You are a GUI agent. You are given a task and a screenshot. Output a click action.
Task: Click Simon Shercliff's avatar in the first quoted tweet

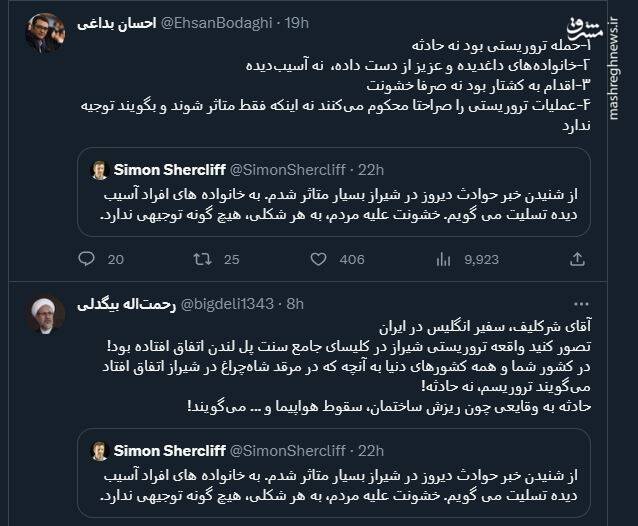click(x=100, y=170)
